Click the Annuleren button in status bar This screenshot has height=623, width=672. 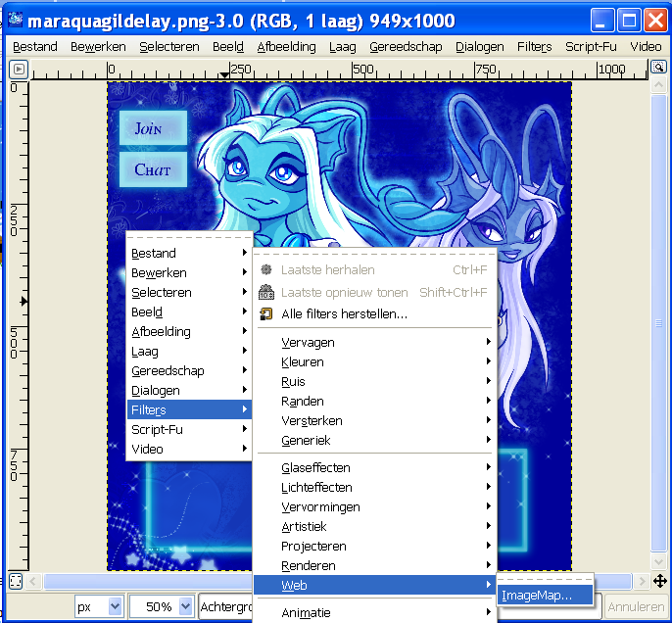[636, 606]
